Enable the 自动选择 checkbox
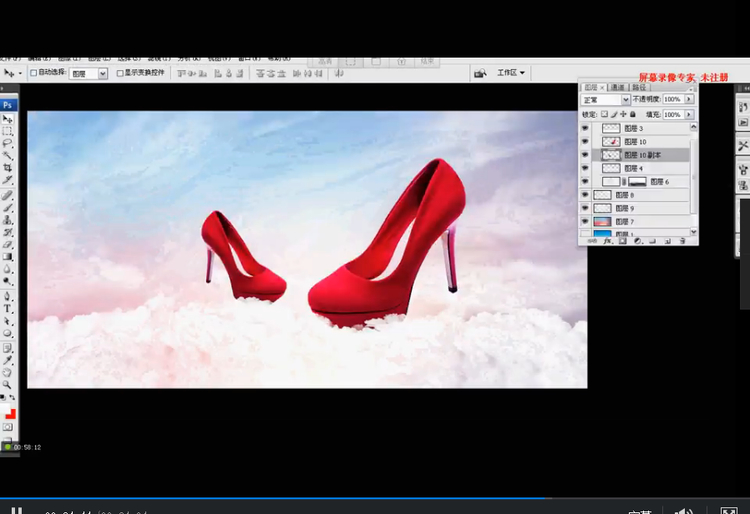Viewport: 750px width, 514px height. tap(33, 73)
